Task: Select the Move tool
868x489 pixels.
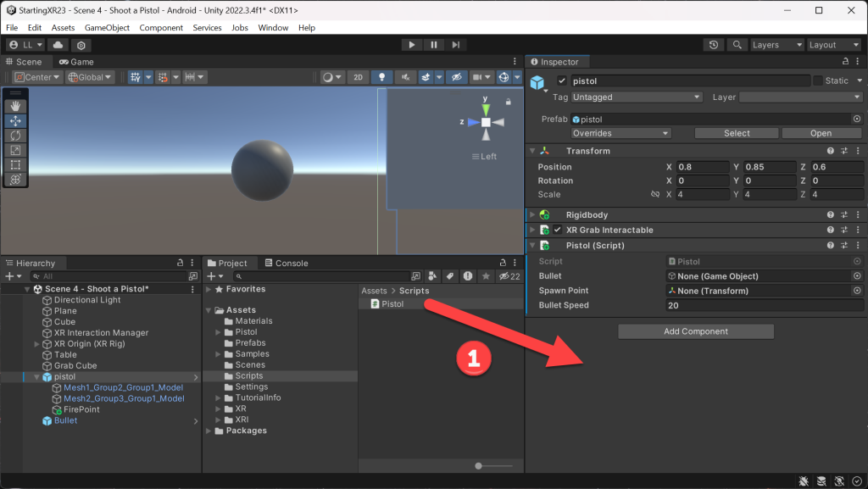Action: 15,120
